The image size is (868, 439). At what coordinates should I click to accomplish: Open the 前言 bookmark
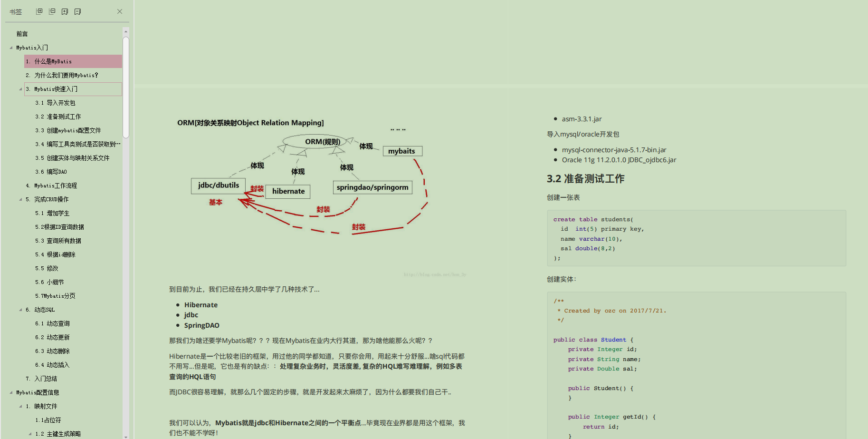(22, 34)
